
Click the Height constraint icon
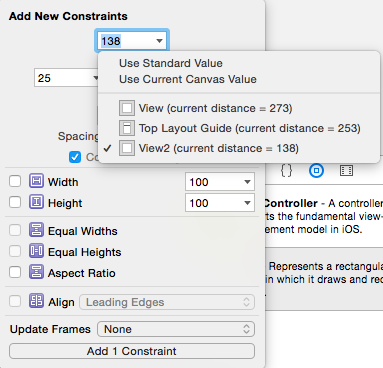coord(36,202)
